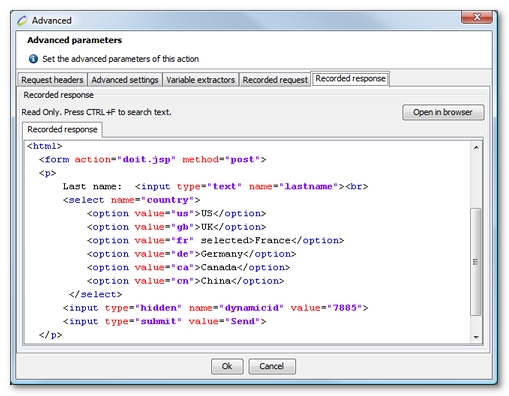Click the blue info icon

click(33, 59)
